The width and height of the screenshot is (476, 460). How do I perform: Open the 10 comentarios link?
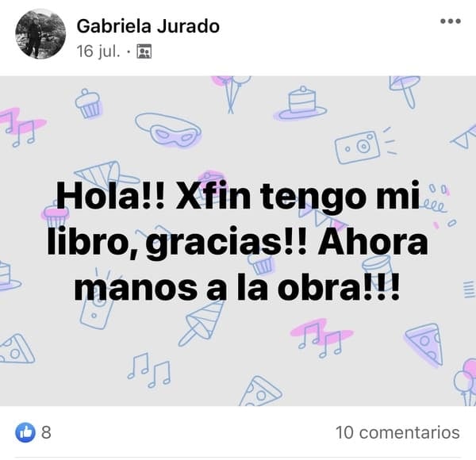click(x=397, y=432)
